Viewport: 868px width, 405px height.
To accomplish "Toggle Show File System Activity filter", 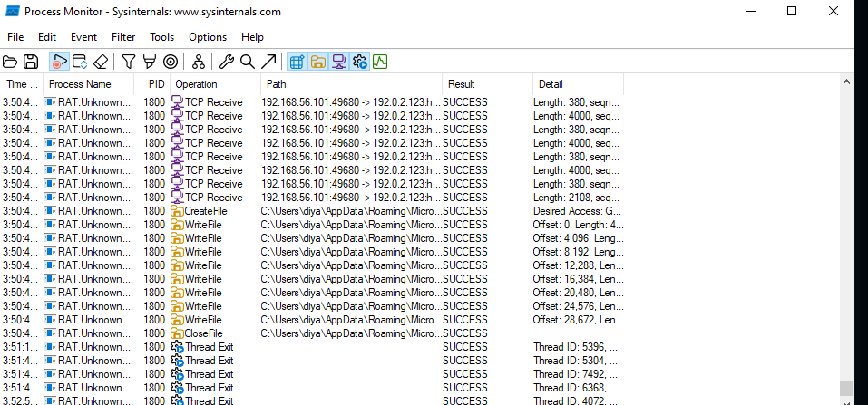I will [x=317, y=62].
